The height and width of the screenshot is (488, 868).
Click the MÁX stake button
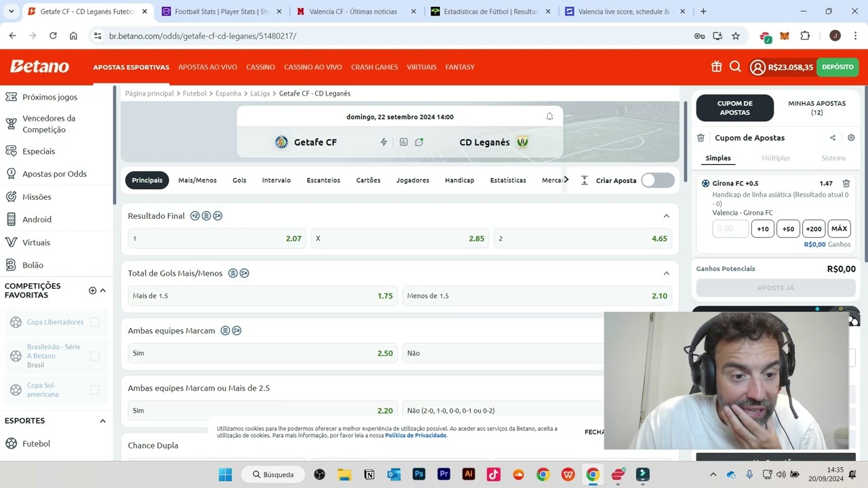[839, 229]
